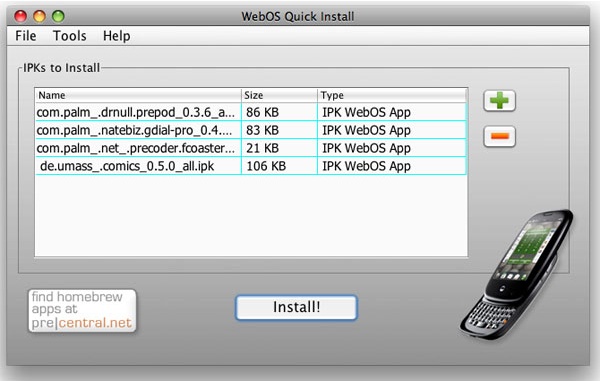
Task: Open the Tools menu
Action: pos(69,36)
